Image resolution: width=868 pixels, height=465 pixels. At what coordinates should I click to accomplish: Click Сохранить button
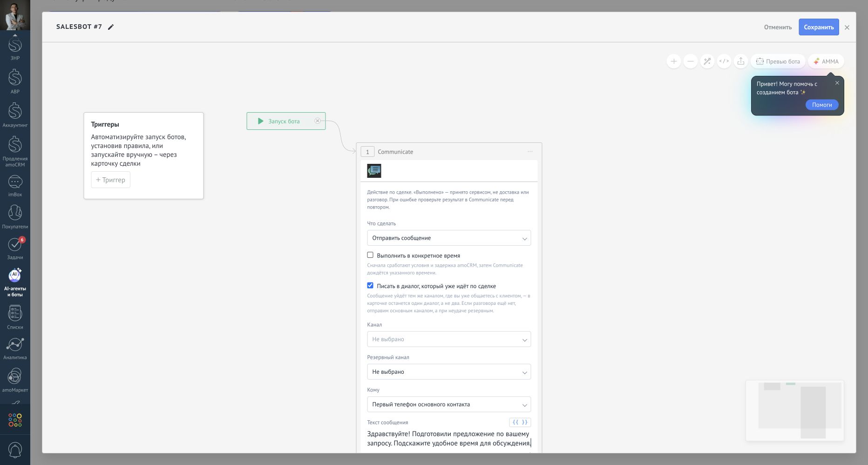coord(819,27)
